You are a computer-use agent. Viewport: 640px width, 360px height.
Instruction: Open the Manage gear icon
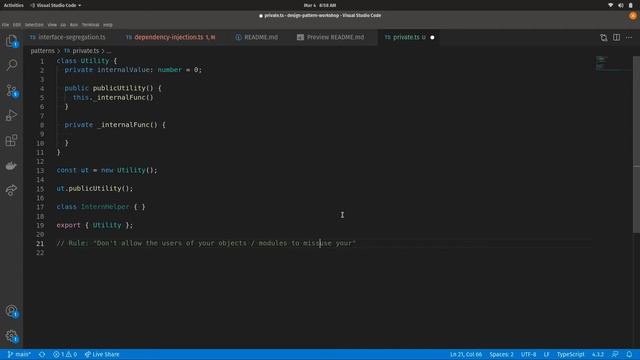coord(11,336)
